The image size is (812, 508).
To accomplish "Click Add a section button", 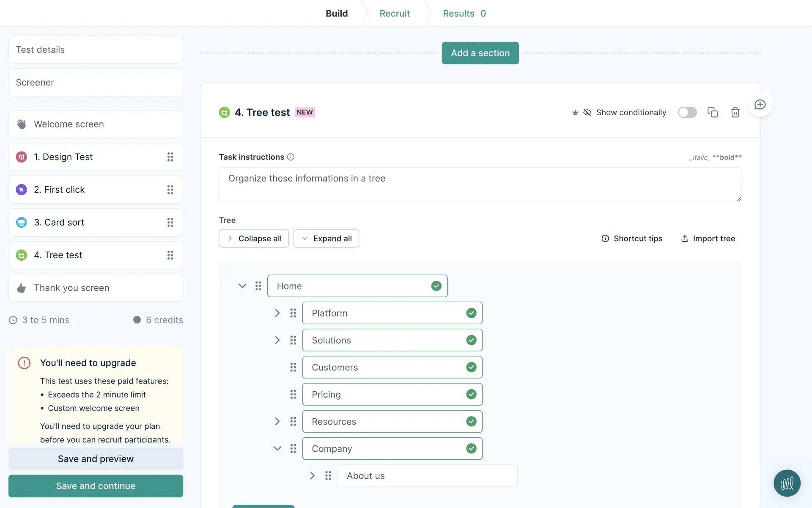I will coord(480,53).
